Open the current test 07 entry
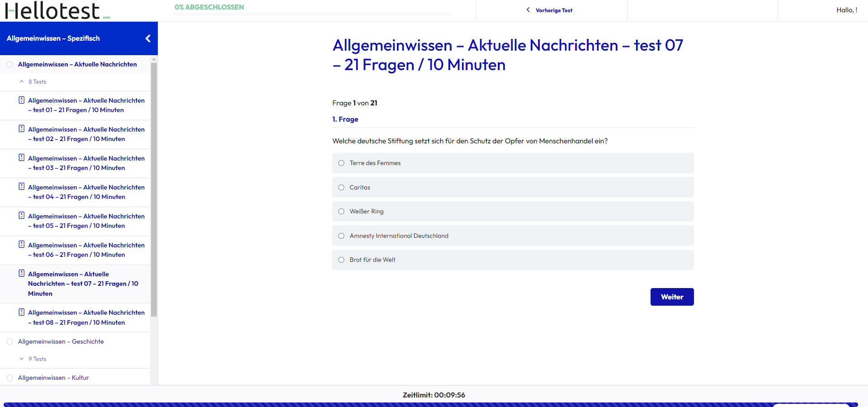This screenshot has height=407, width=868. click(83, 284)
